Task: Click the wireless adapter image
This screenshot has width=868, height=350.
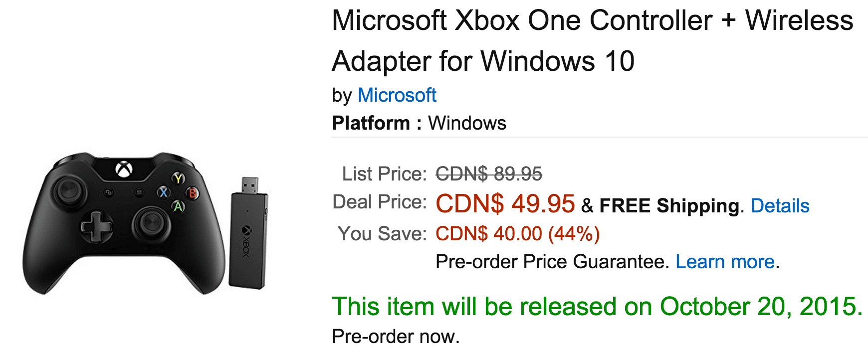Action: (248, 232)
